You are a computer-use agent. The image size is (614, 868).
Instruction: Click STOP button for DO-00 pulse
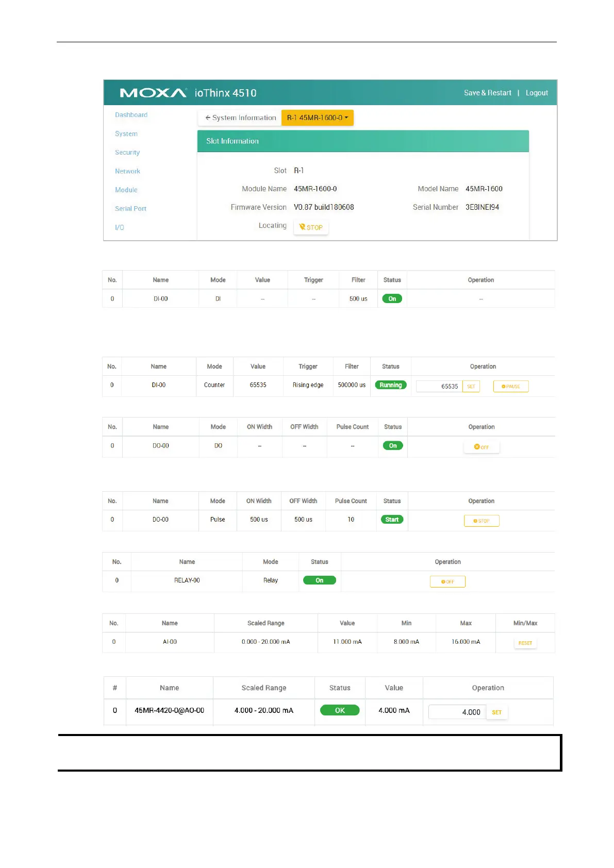click(482, 521)
